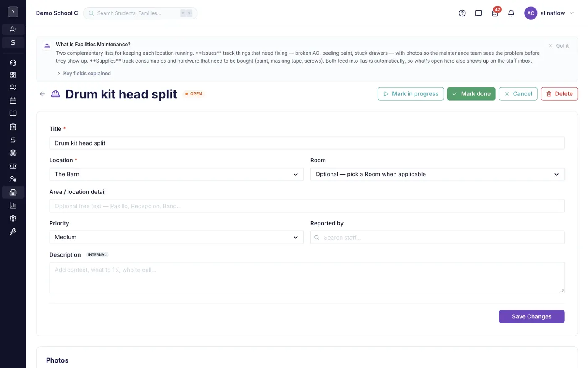The width and height of the screenshot is (588, 368).
Task: Click What is Facilities Maintenance? heading
Action: coord(93,44)
